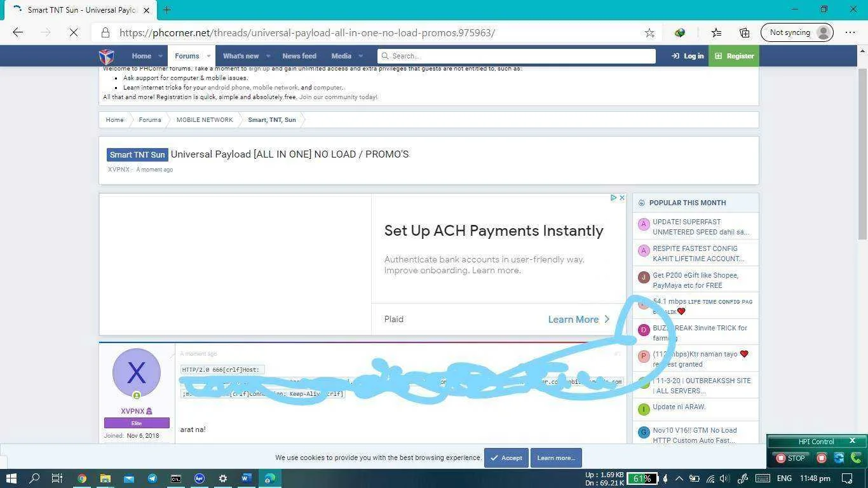Click the vertical page scrollbar thumb
Viewport: 868px width, 488px height.
862,154
